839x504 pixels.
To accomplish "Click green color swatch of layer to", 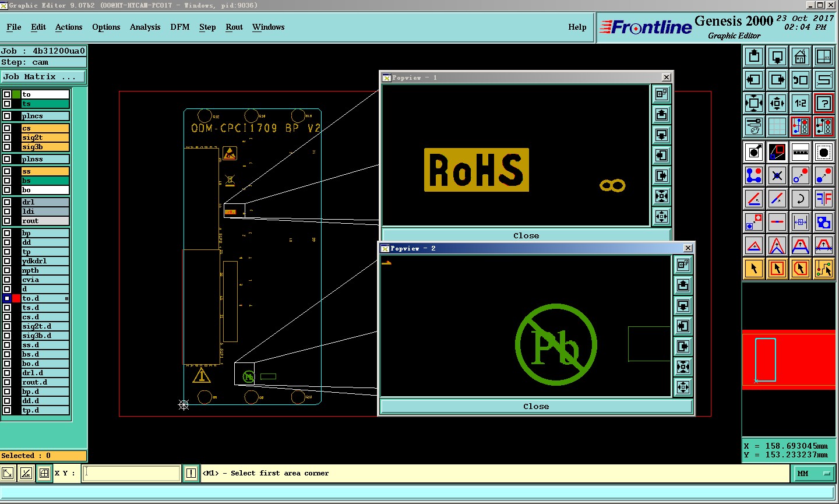I will [17, 94].
